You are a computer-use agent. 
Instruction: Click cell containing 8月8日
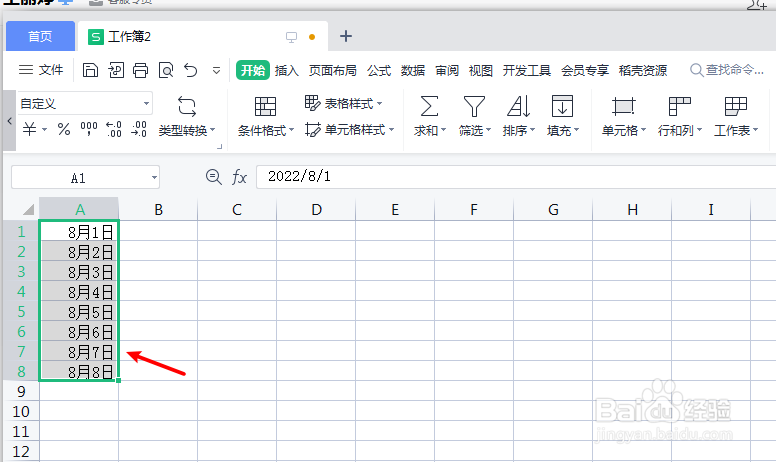tap(79, 371)
